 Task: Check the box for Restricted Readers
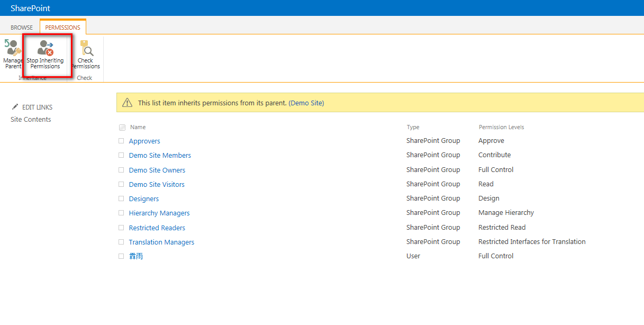pyautogui.click(x=121, y=228)
